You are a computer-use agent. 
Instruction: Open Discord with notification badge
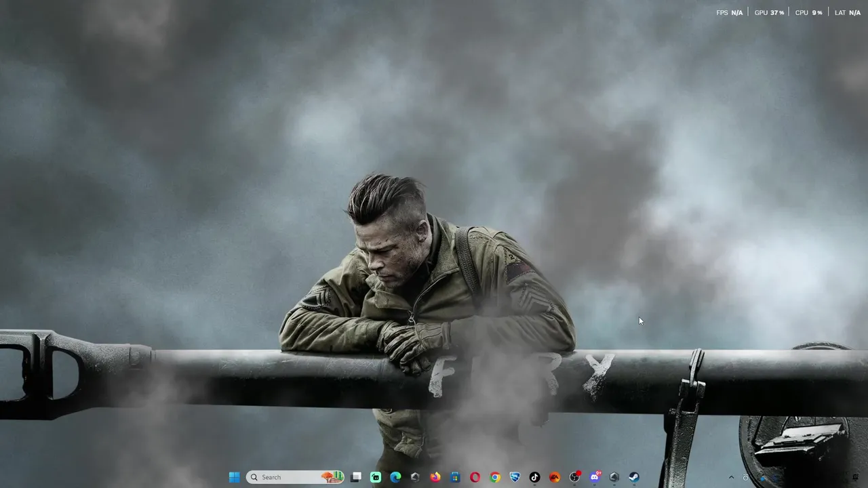coord(595,477)
